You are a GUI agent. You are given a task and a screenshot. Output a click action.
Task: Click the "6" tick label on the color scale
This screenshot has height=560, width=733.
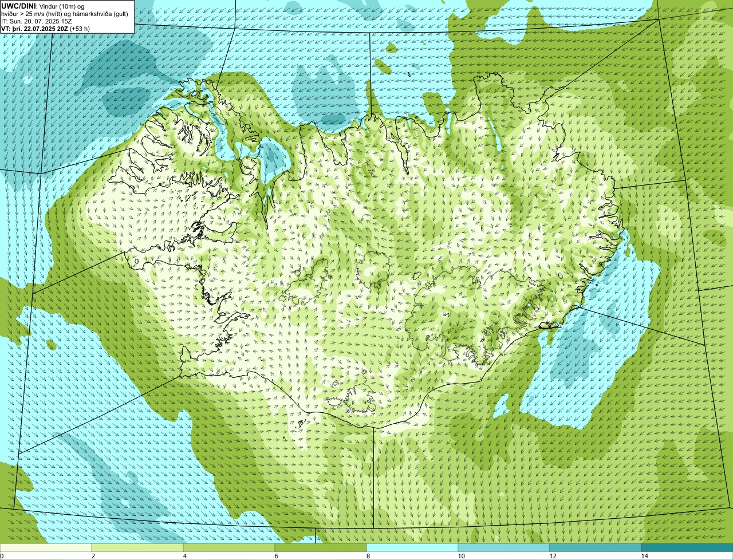tap(277, 556)
